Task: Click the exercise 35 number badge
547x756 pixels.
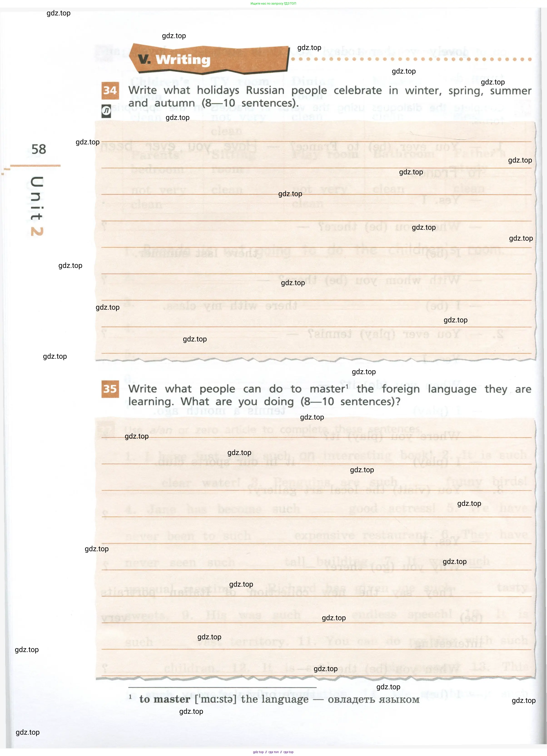Action: 110,389
